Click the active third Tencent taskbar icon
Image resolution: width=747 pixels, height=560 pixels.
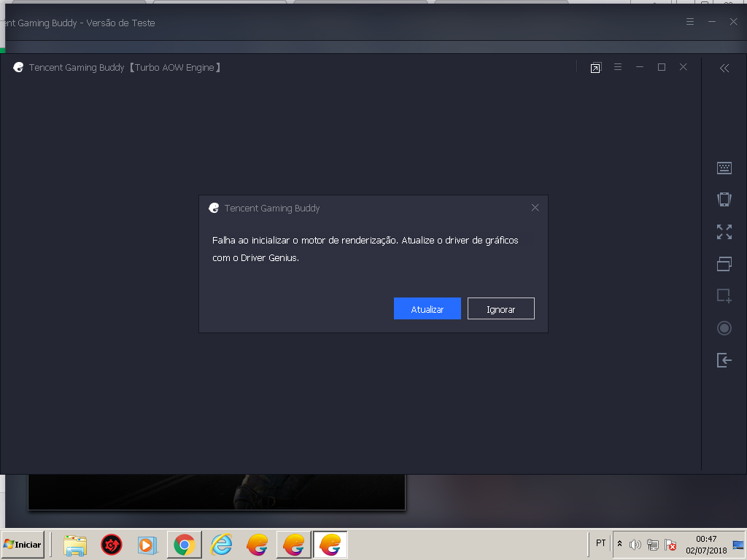click(330, 545)
